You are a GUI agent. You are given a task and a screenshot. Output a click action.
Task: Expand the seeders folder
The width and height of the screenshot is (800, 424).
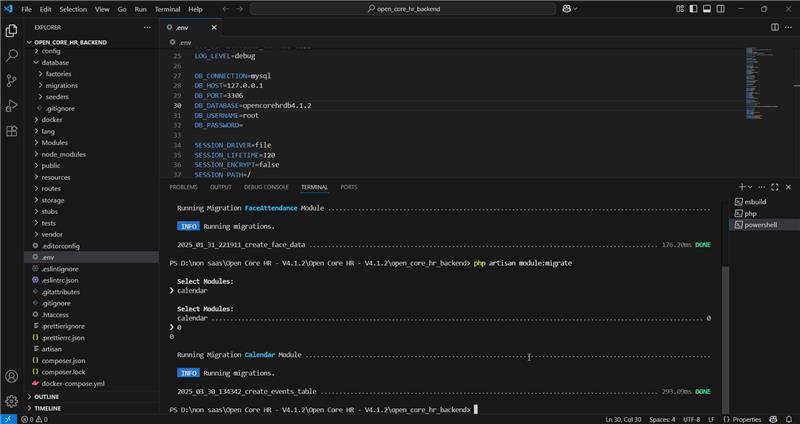(x=92, y=97)
